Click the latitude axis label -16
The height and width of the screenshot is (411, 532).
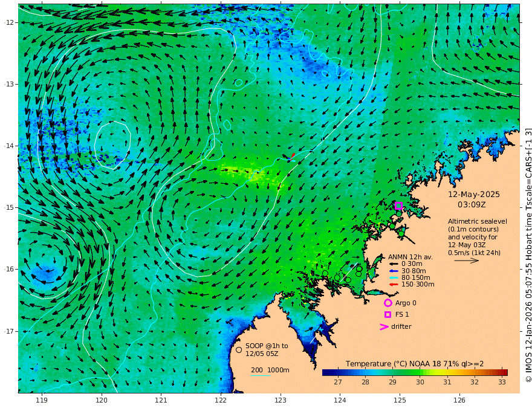click(9, 269)
